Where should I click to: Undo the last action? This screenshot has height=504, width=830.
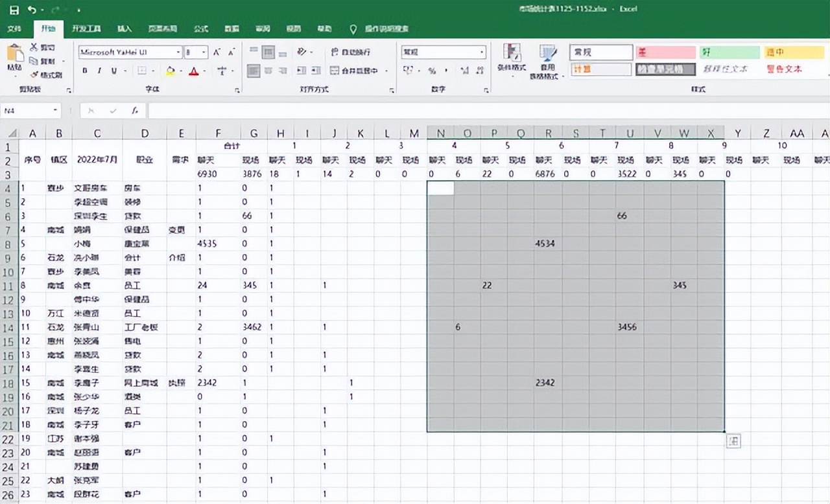tap(31, 10)
